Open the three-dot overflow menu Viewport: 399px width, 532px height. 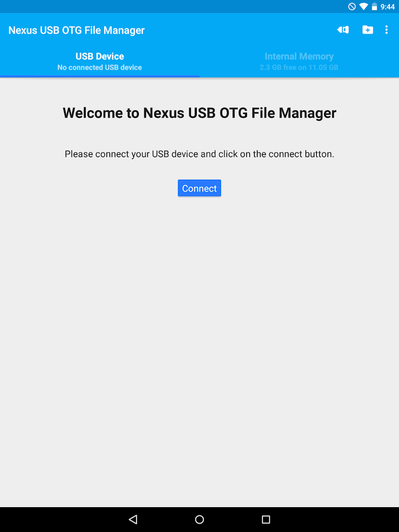click(x=387, y=30)
